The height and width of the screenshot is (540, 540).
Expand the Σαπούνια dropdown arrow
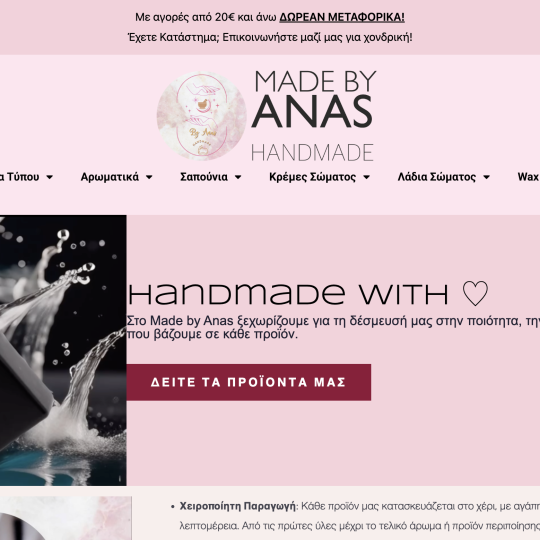click(x=238, y=177)
